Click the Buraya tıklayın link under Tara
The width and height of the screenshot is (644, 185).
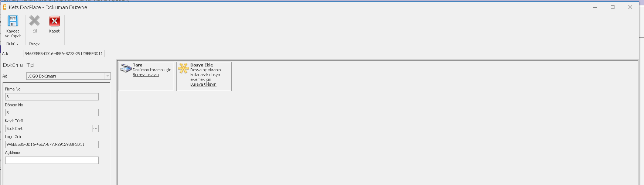(146, 75)
